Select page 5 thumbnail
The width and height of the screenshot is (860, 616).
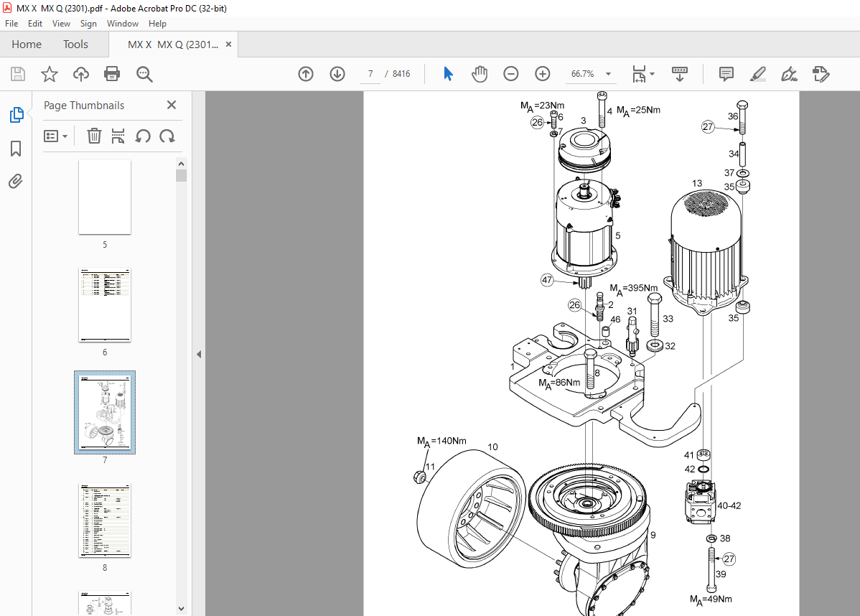[x=105, y=197]
